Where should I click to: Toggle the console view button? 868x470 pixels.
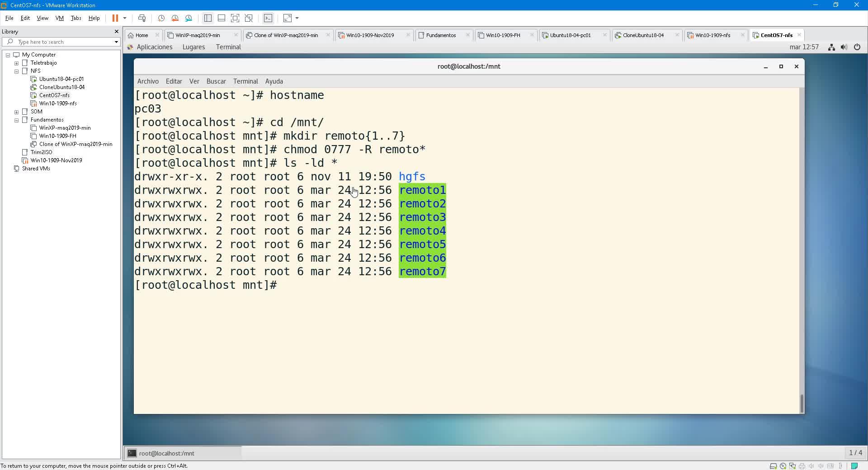(268, 18)
